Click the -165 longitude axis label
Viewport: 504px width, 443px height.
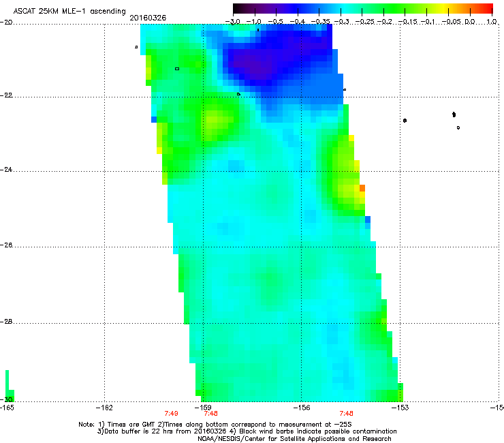pyautogui.click(x=7, y=408)
